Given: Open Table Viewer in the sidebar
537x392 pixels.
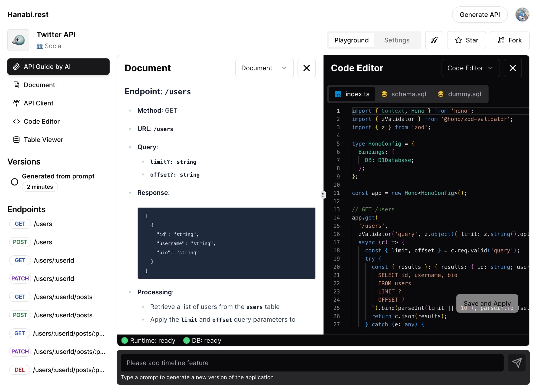Looking at the screenshot, I should click(x=58, y=139).
